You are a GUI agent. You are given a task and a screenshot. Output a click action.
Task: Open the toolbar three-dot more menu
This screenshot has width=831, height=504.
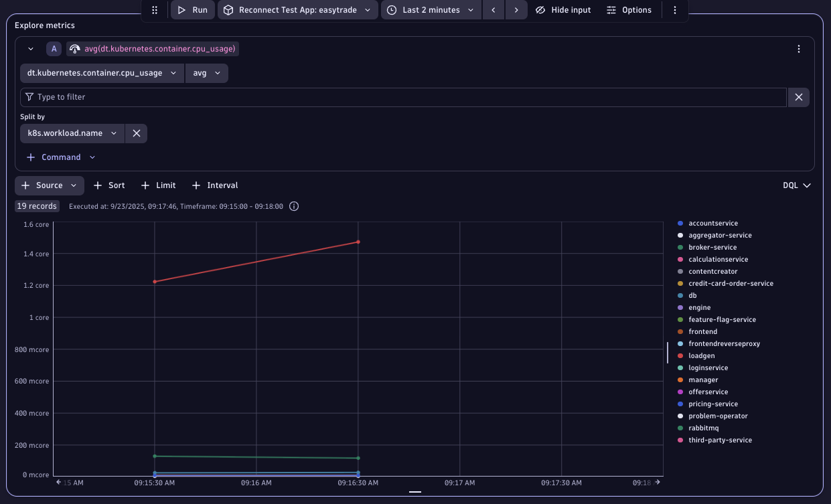[674, 10]
